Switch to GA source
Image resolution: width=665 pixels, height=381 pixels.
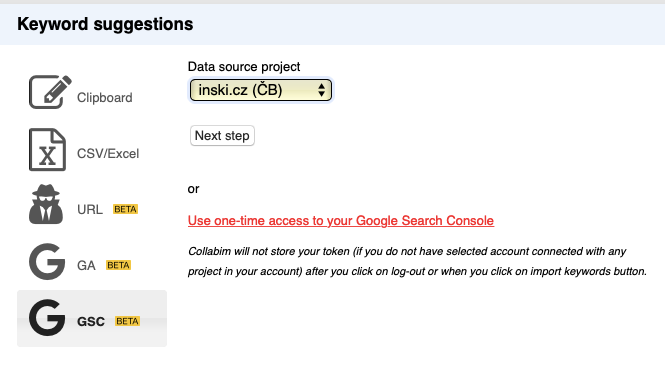92,262
